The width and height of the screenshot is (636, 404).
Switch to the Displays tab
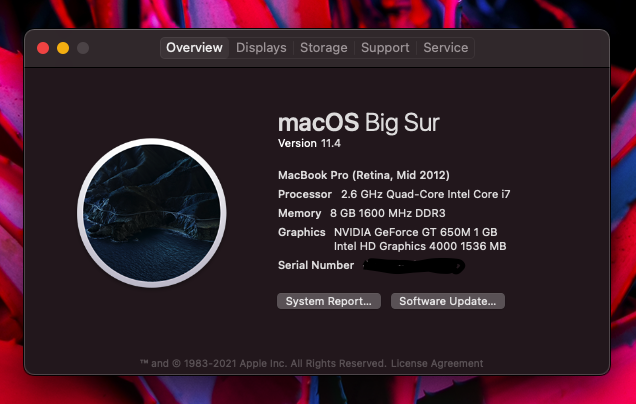coord(261,48)
